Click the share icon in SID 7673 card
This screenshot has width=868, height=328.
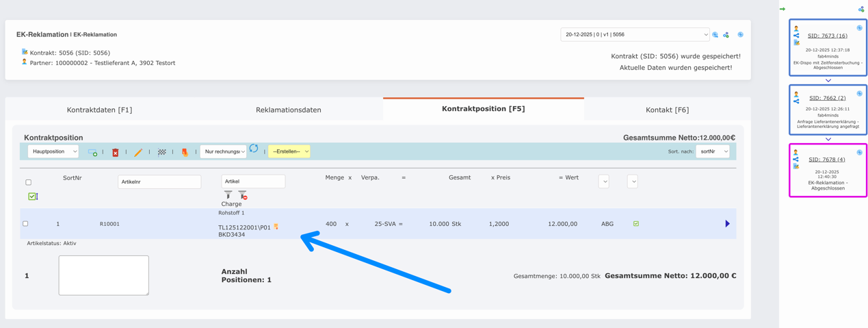pos(796,36)
